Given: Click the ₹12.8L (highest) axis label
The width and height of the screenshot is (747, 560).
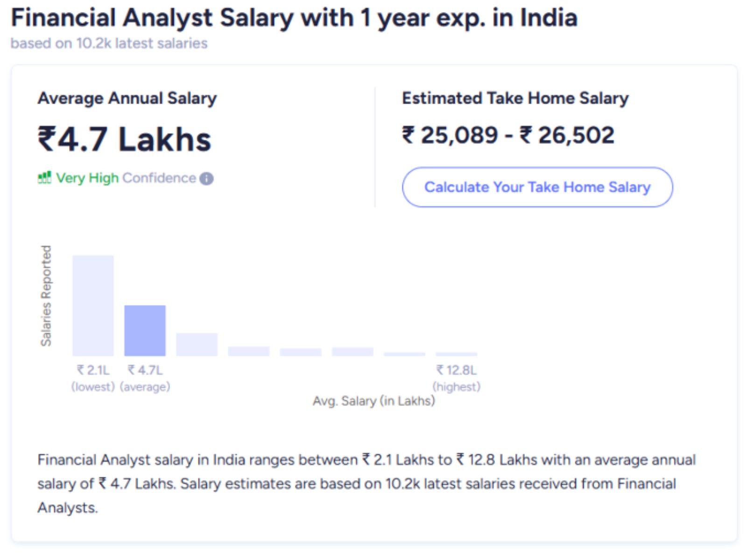Looking at the screenshot, I should tap(456, 378).
